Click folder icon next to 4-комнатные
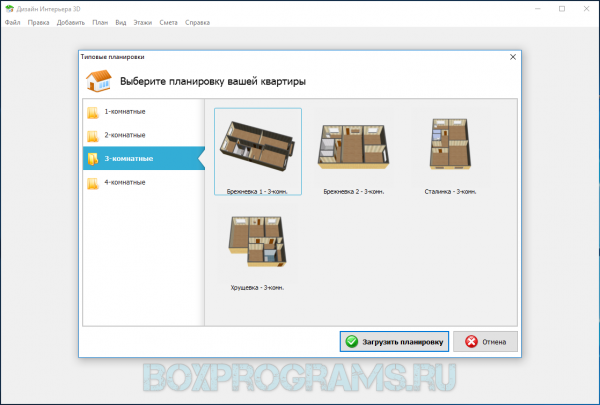Screen dimensions: 600x405 [x=93, y=183]
